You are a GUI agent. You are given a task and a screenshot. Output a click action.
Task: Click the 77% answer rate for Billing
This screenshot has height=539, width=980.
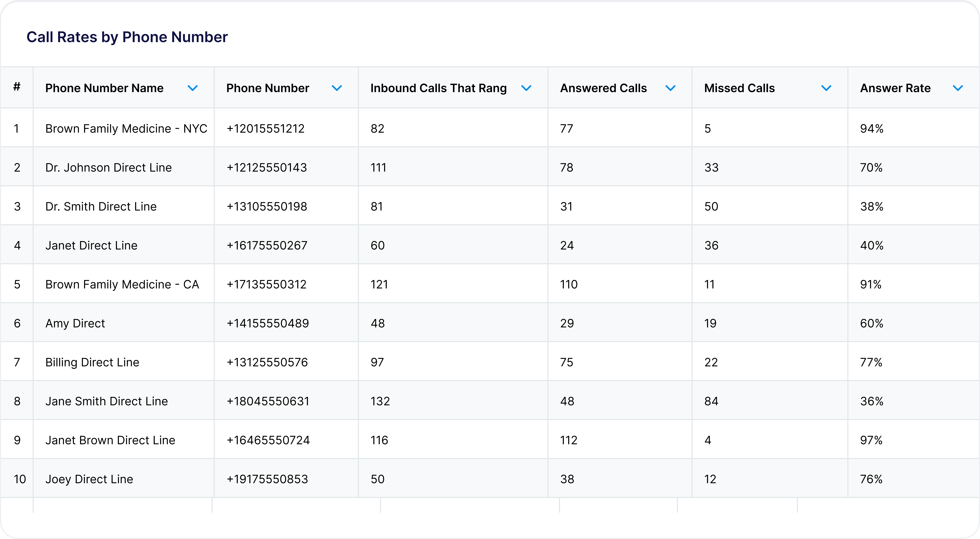pyautogui.click(x=871, y=363)
